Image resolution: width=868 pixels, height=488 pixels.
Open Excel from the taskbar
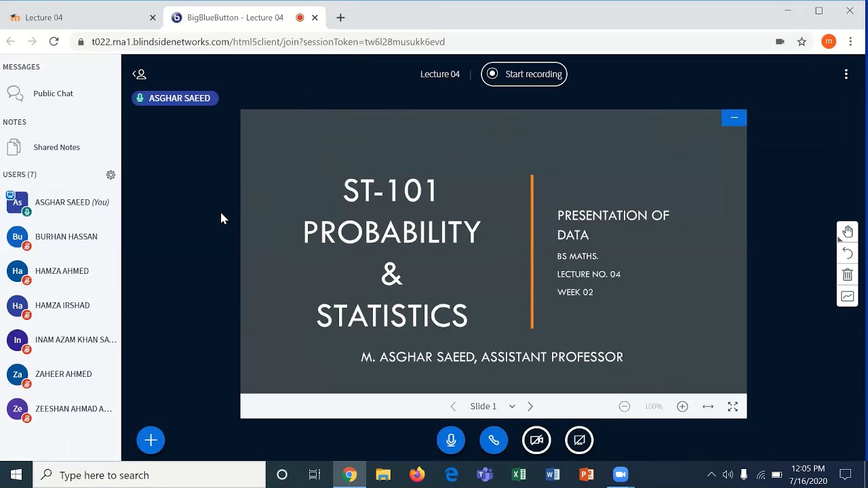click(519, 474)
